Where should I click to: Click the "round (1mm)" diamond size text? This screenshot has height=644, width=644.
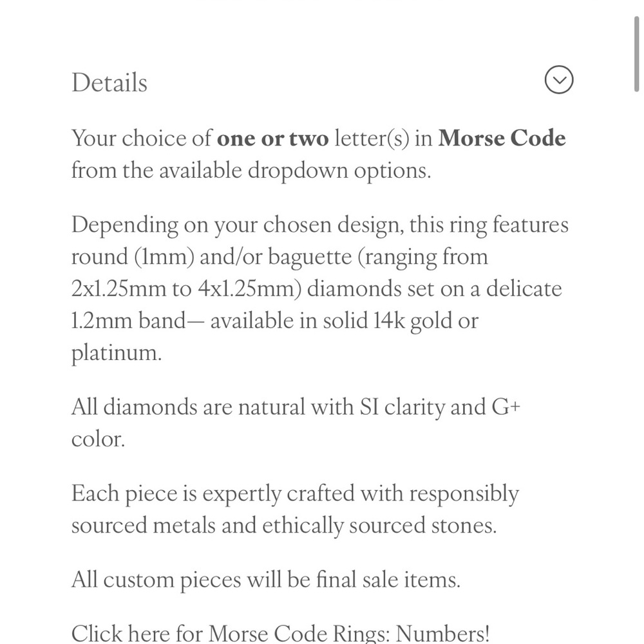click(x=132, y=257)
